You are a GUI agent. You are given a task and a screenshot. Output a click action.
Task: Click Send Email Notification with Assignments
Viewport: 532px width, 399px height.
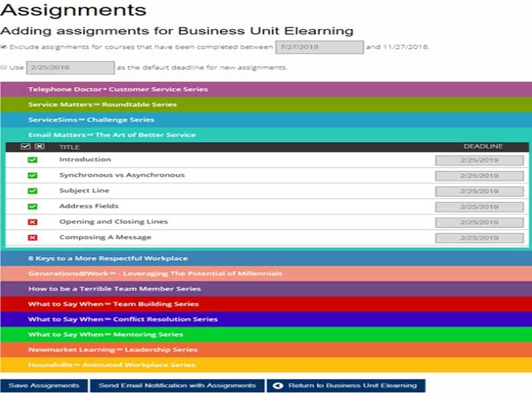[177, 386]
